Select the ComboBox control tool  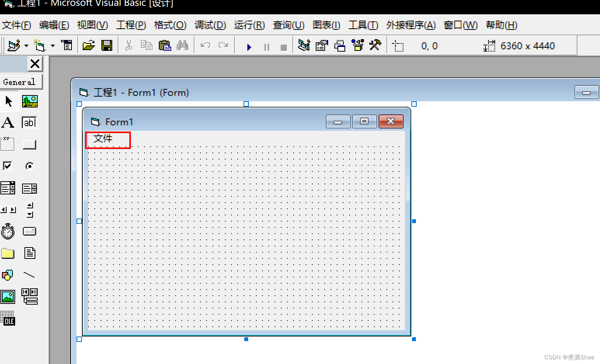click(x=8, y=188)
